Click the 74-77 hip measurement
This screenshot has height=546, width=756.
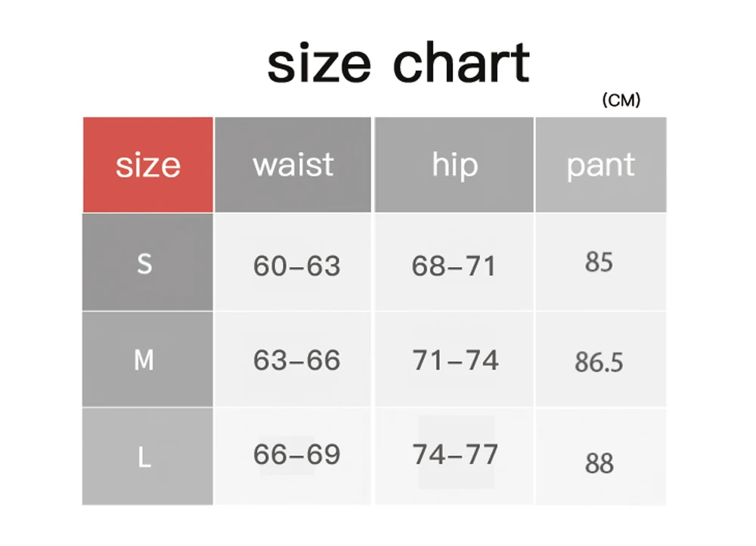pyautogui.click(x=455, y=455)
